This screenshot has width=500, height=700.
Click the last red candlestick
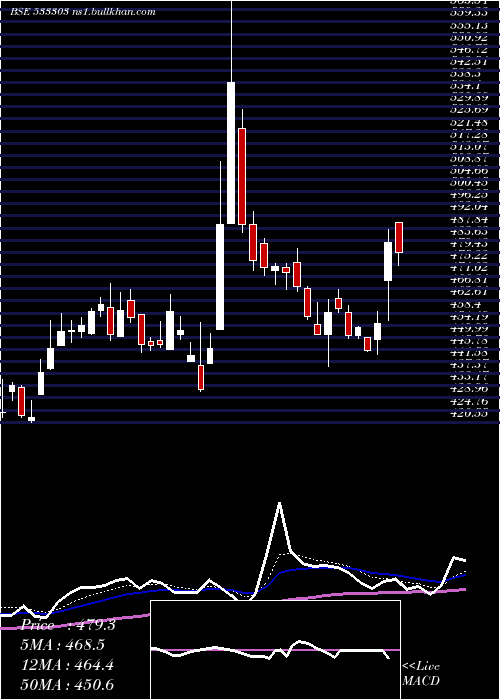pyautogui.click(x=399, y=238)
